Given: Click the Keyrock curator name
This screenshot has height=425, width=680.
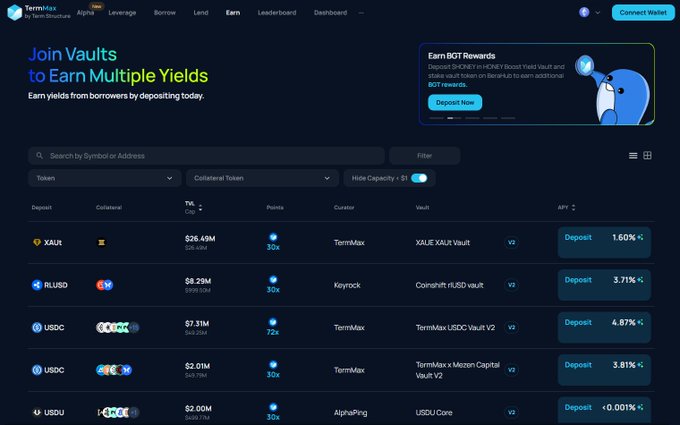Looking at the screenshot, I should point(347,285).
